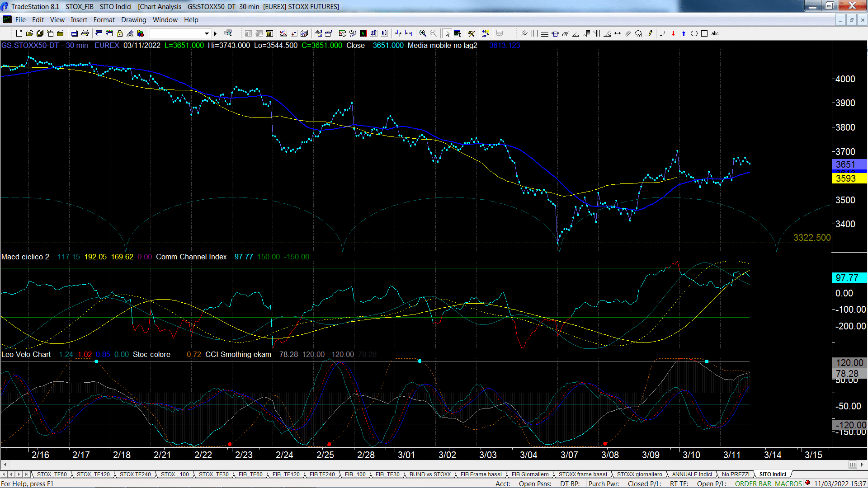Select the rectangle drawing tool
Viewport: 868px width, 488px height.
pyautogui.click(x=704, y=33)
